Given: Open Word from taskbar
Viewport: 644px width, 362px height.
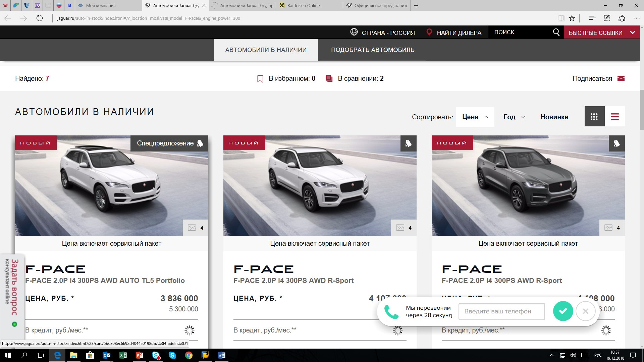Looking at the screenshot, I should pyautogui.click(x=222, y=355).
